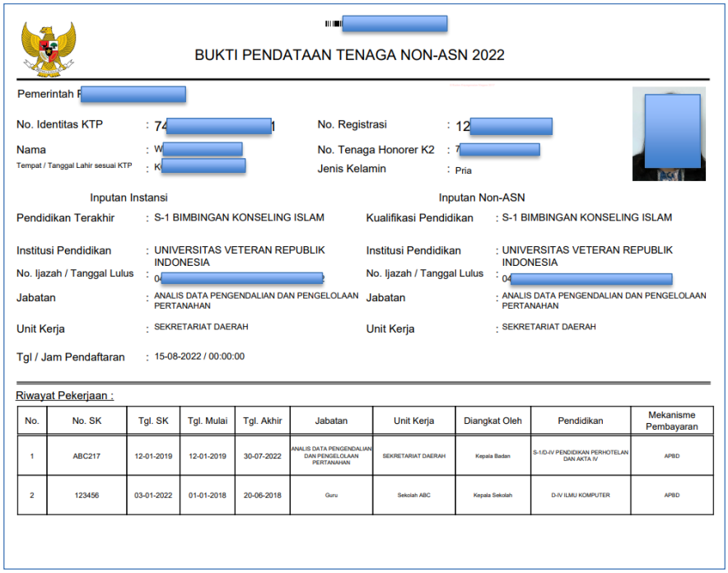The image size is (728, 573).
Task: Click the 'Jabatan' table column header
Action: pos(331,421)
